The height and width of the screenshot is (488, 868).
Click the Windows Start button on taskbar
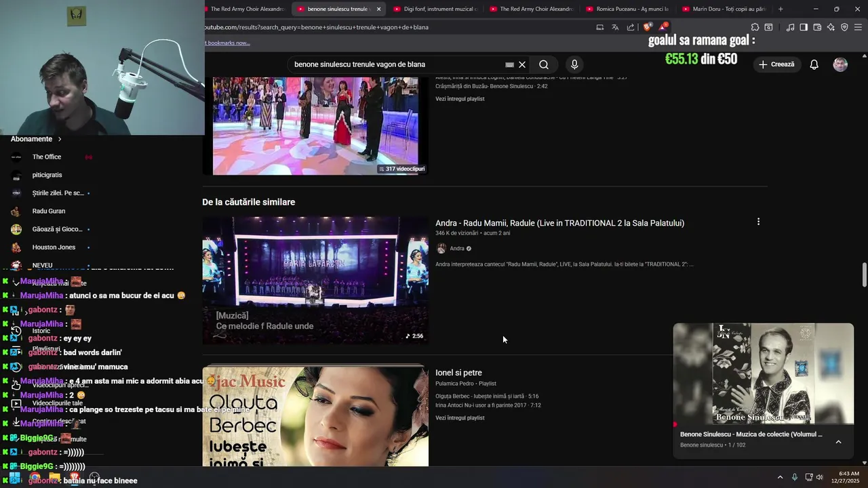[14, 479]
